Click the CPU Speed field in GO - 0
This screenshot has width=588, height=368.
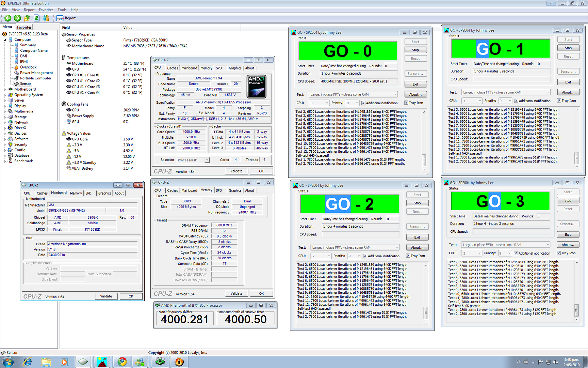coord(358,81)
